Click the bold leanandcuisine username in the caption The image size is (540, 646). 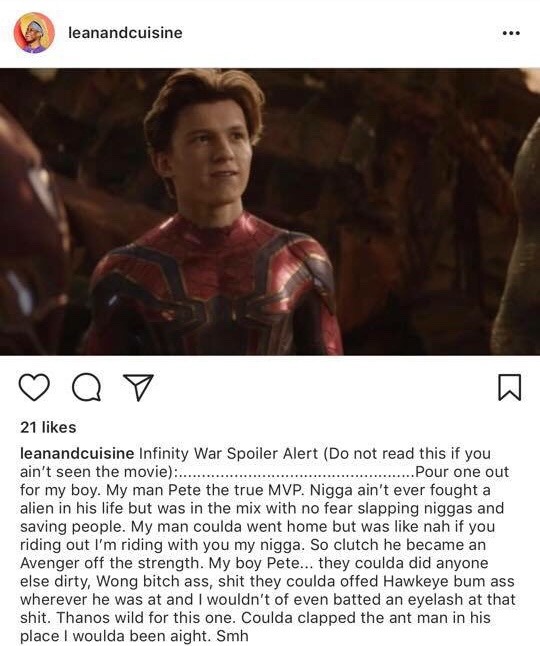click(77, 454)
